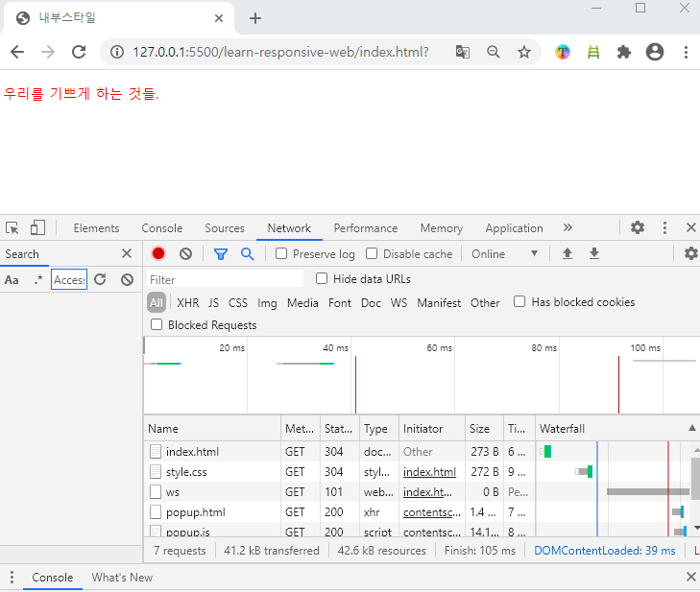Enable the Disable cache checkbox
This screenshot has width=700, height=592.
coord(372,253)
